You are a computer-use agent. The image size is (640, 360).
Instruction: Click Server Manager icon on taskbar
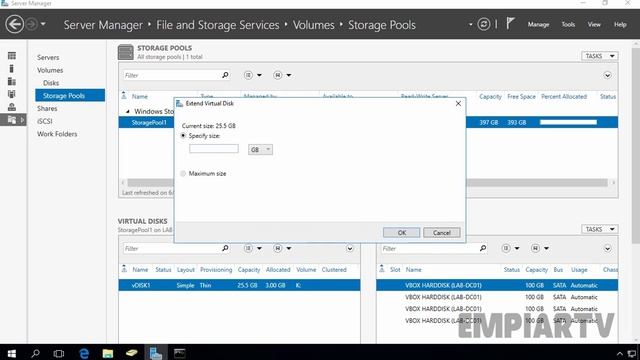pos(156,353)
